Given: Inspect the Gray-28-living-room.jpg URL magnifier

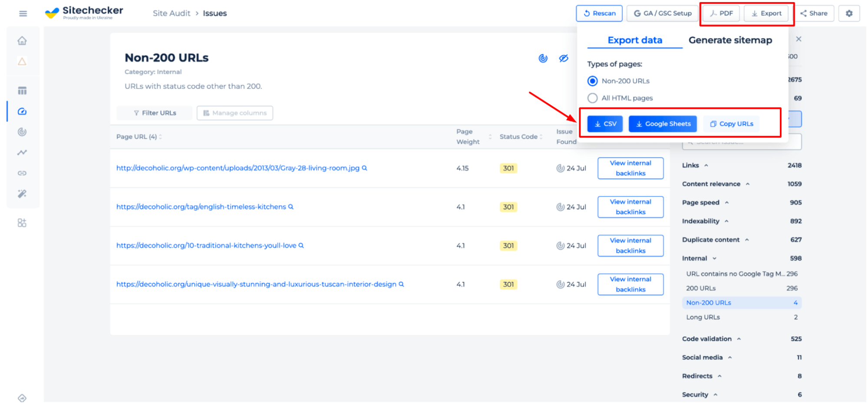Looking at the screenshot, I should tap(365, 168).
